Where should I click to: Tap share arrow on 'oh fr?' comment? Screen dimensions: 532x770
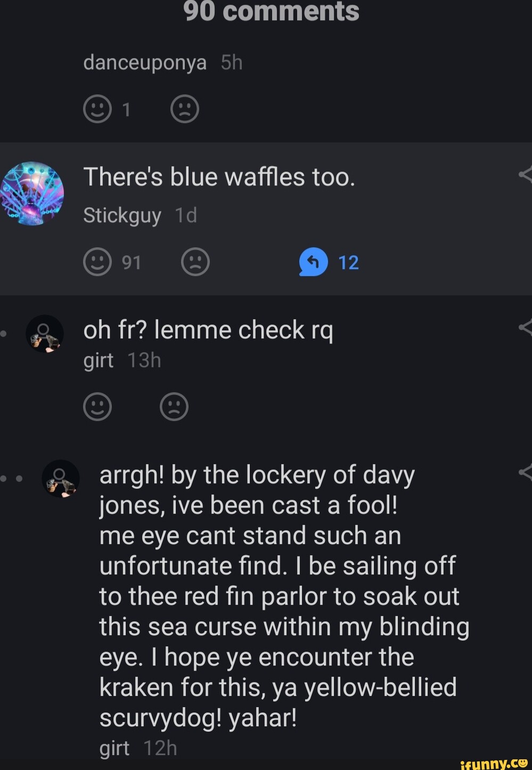[525, 327]
